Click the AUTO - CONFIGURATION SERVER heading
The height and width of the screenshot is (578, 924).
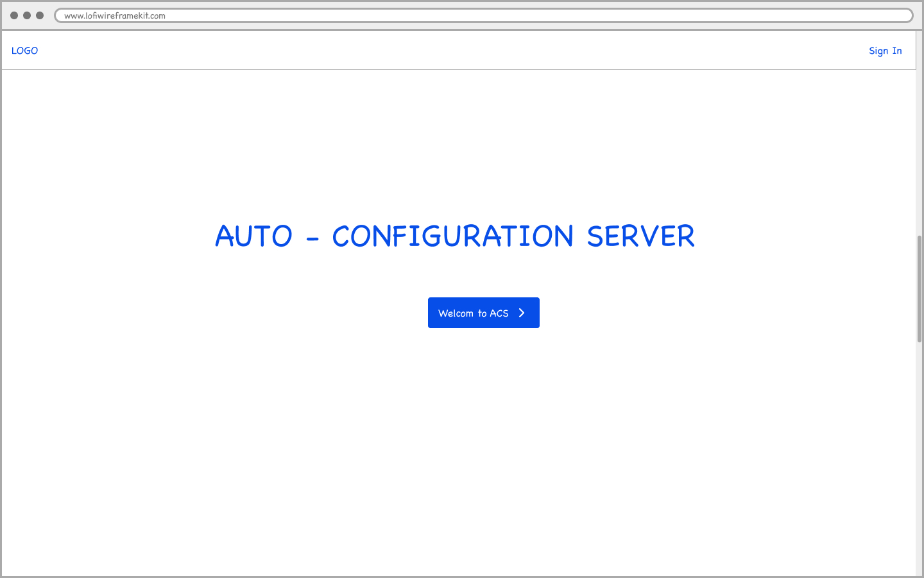pyautogui.click(x=455, y=236)
